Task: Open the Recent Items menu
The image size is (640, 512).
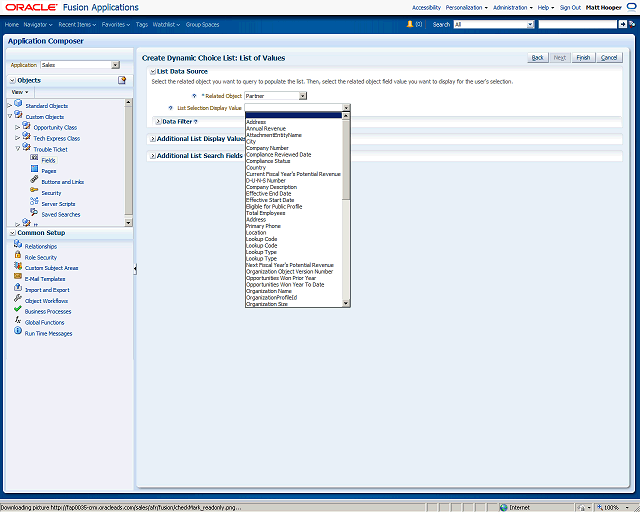Action: (x=77, y=24)
